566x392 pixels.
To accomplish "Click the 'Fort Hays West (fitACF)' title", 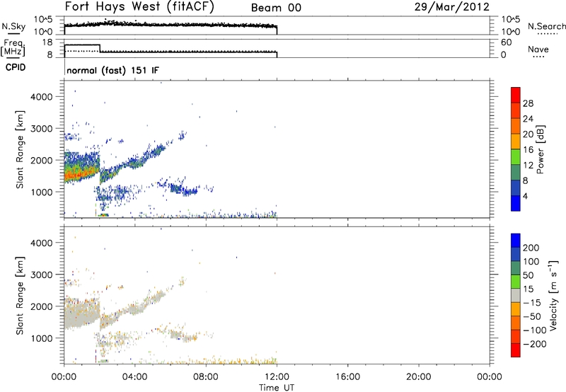I will [x=139, y=7].
